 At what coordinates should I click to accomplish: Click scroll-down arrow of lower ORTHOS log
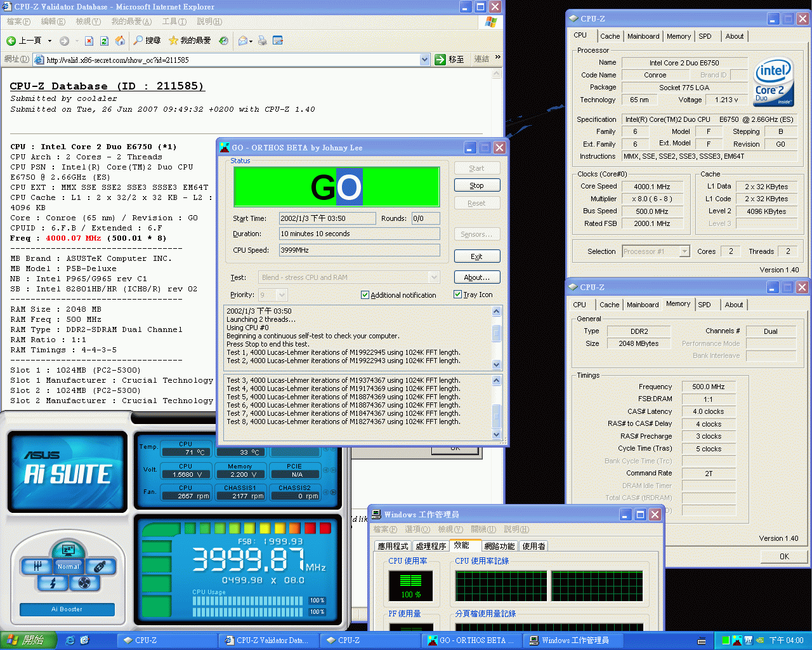497,435
